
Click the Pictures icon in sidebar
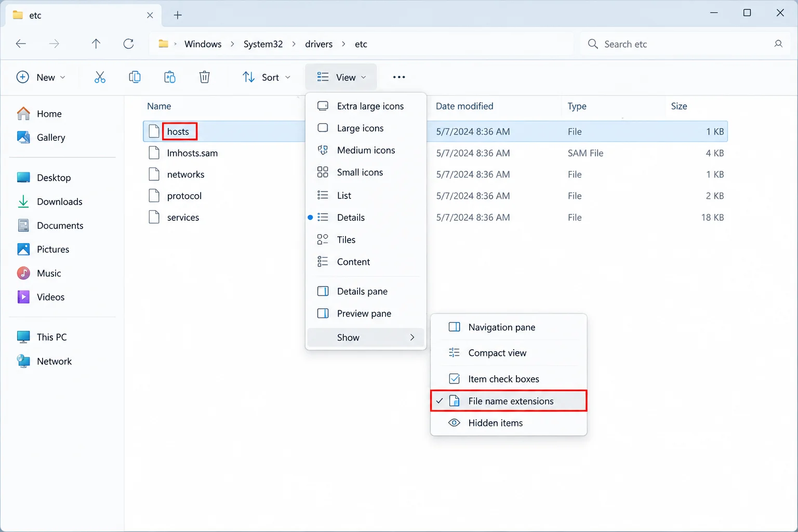(23, 249)
